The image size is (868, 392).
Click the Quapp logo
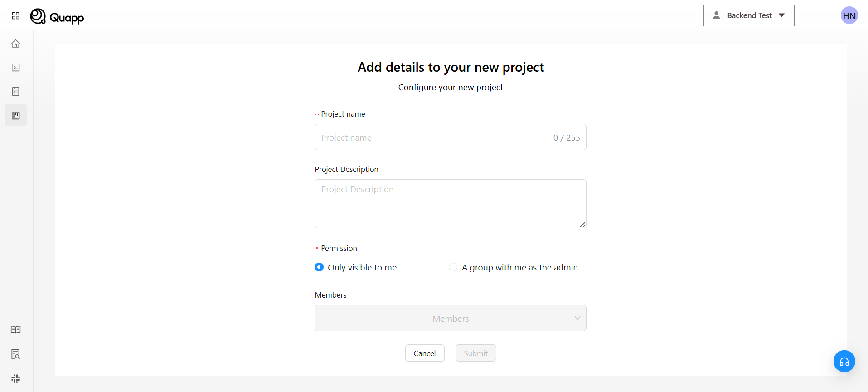pyautogui.click(x=57, y=17)
